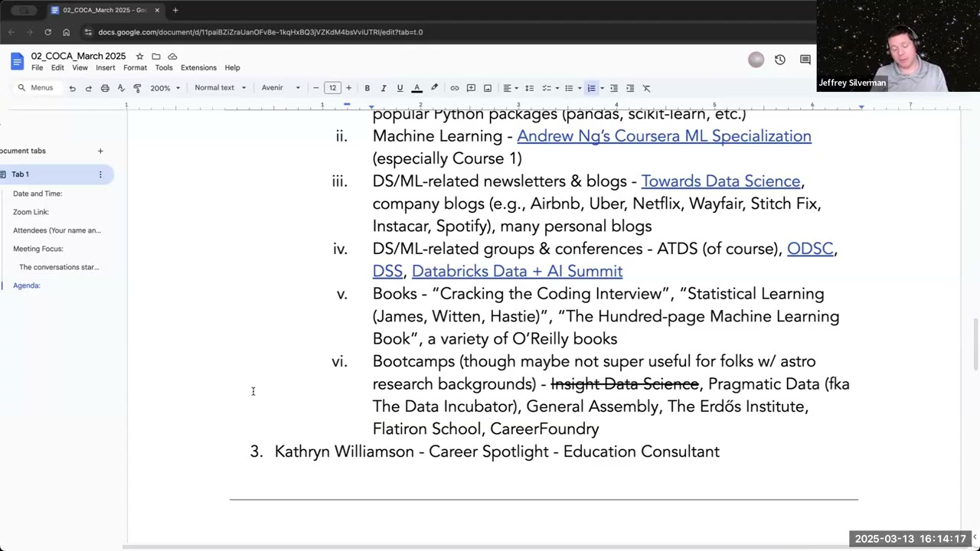Open the 200% zoom dropdown
The height and width of the screenshot is (551, 980).
(165, 88)
